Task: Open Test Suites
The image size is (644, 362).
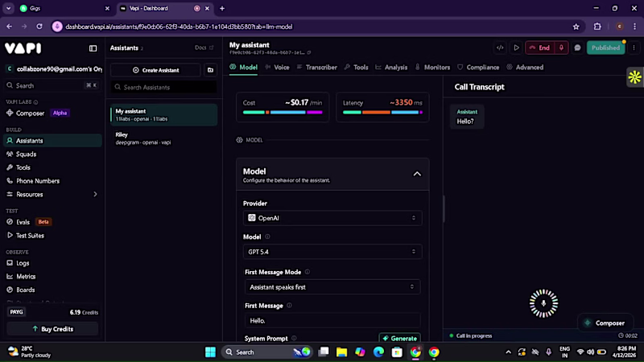Action: click(52, 236)
